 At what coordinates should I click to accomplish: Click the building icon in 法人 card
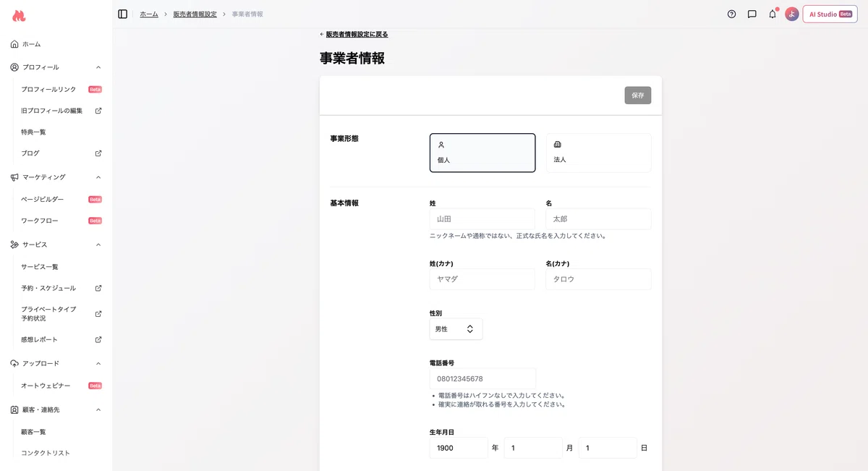(x=558, y=145)
